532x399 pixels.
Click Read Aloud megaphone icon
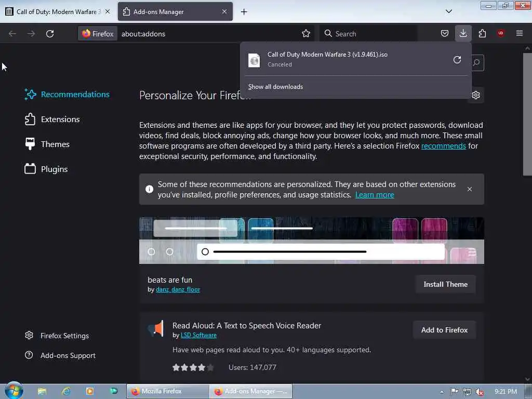pos(156,328)
